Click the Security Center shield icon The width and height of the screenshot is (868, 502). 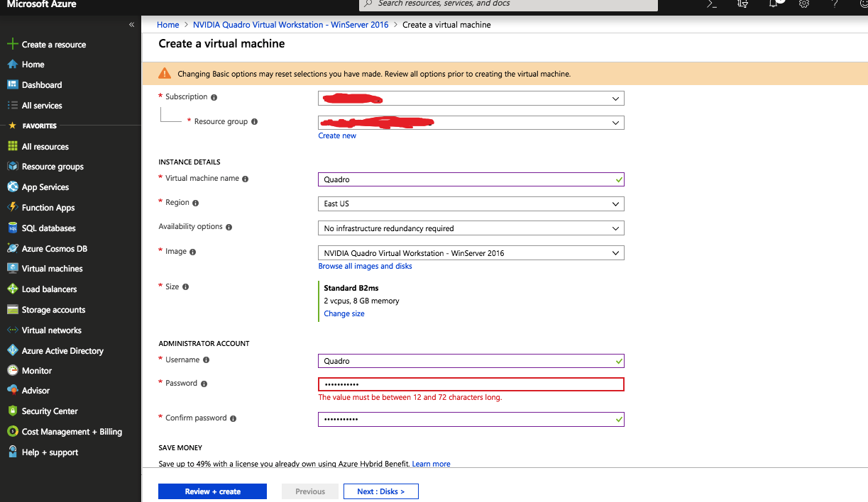12,411
